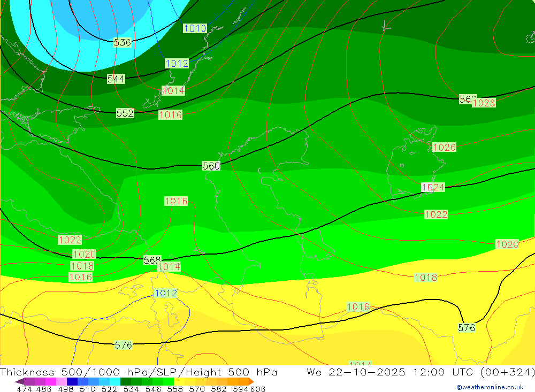Click the 'Thickness 500/1000 hPa/SLP/Height 500 hPa' title
This screenshot has height=392, width=535.
139,372
